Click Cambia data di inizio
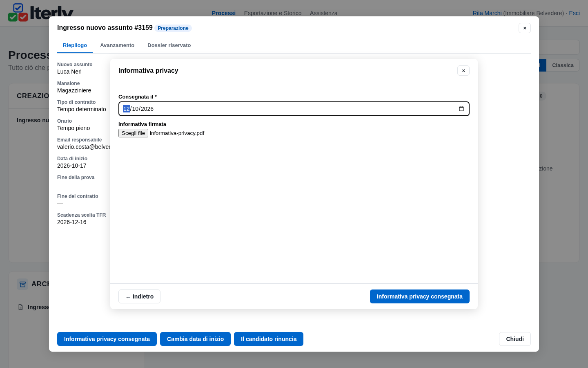 tap(195, 339)
